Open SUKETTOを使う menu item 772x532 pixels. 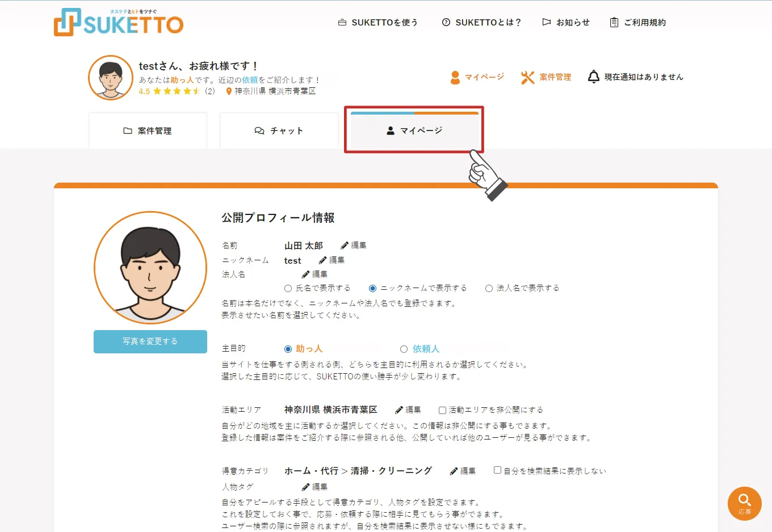(378, 22)
